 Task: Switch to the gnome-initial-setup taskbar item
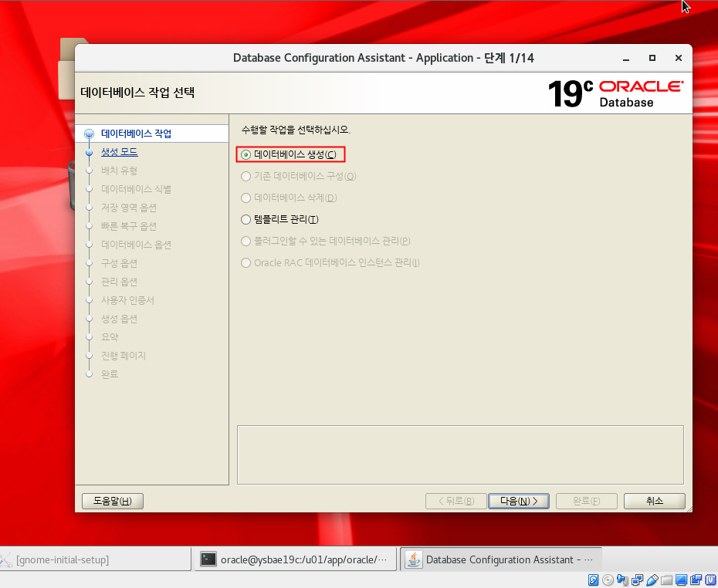point(95,559)
